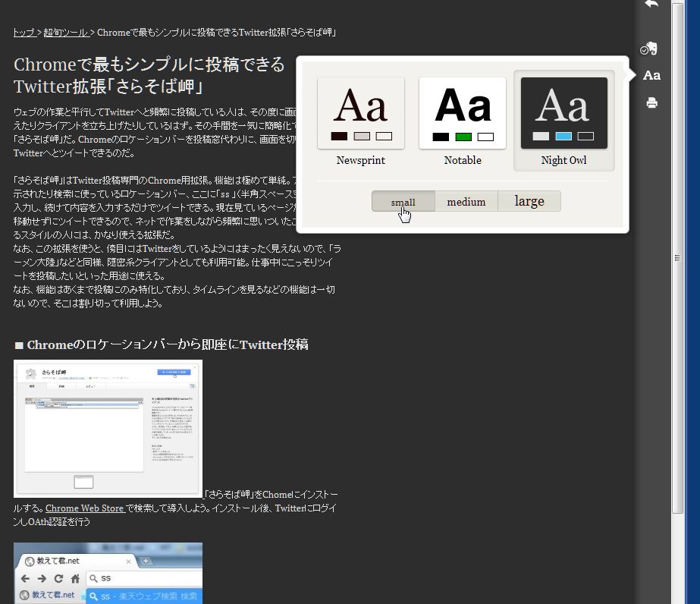Image resolution: width=700 pixels, height=604 pixels.
Task: Click the vertical scrollbar thumb
Action: click(x=678, y=258)
